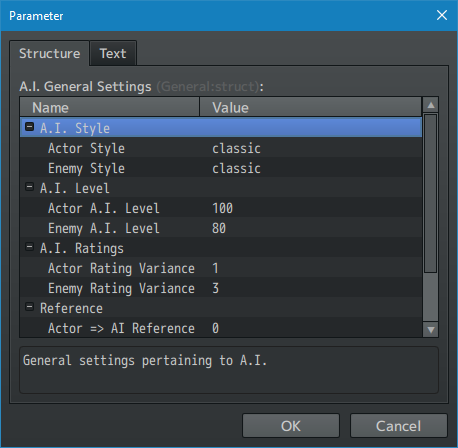Select the Reference header row
Screen dimensions: 458x448
(x=221, y=308)
